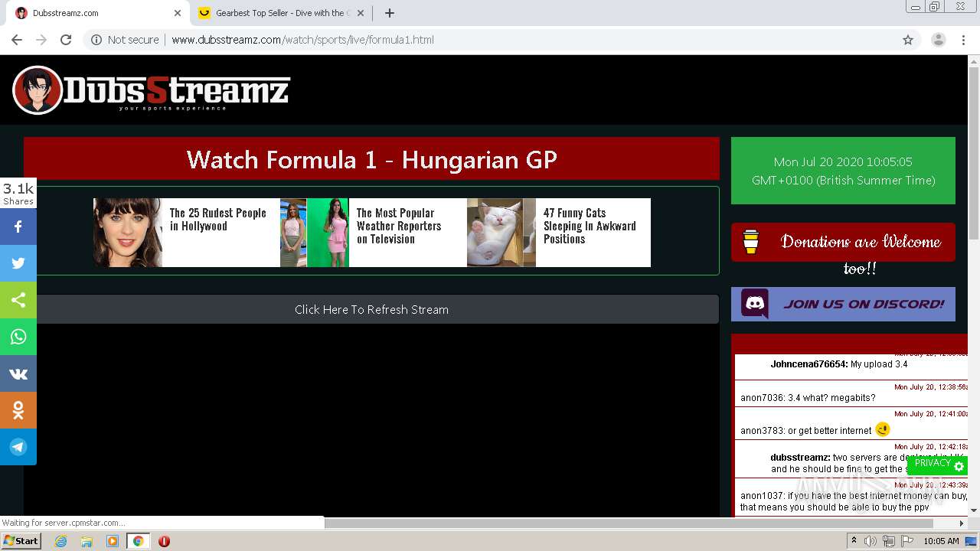The height and width of the screenshot is (551, 980).
Task: Open the green PRIVACY settings button
Action: pyautogui.click(x=939, y=464)
